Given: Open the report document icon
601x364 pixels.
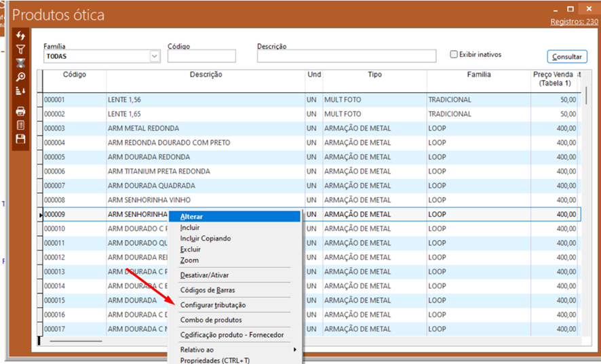Looking at the screenshot, I should pyautogui.click(x=20, y=125).
